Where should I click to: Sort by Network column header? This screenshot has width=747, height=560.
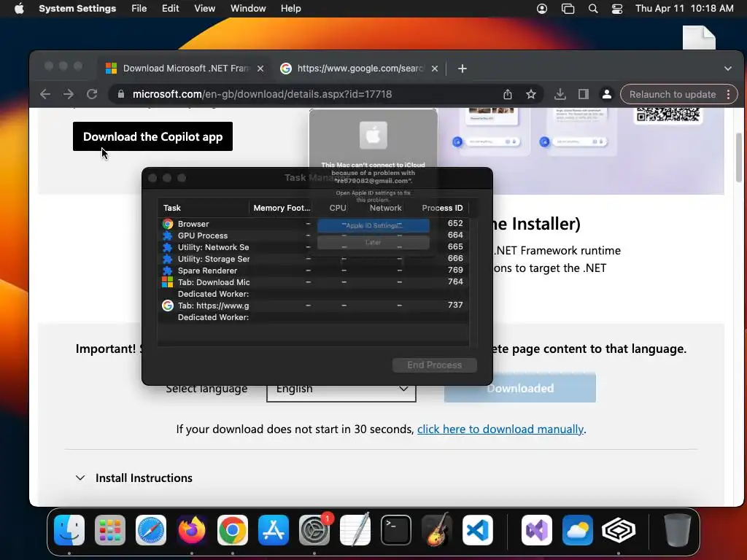click(385, 208)
